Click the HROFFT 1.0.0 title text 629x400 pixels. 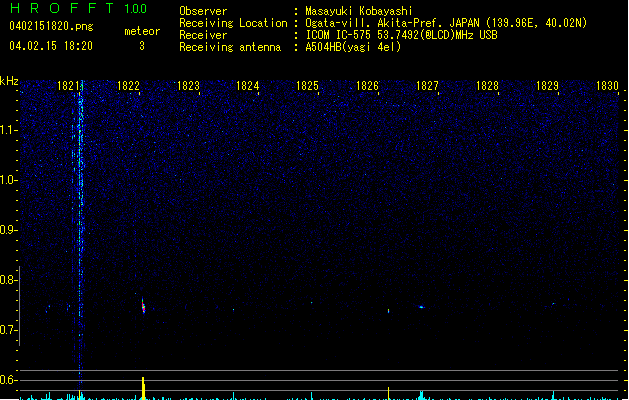click(79, 8)
